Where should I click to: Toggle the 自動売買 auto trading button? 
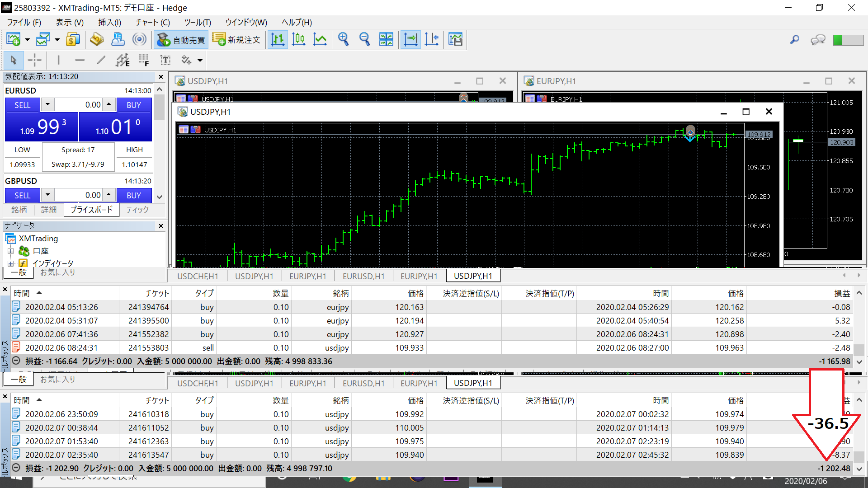[181, 40]
